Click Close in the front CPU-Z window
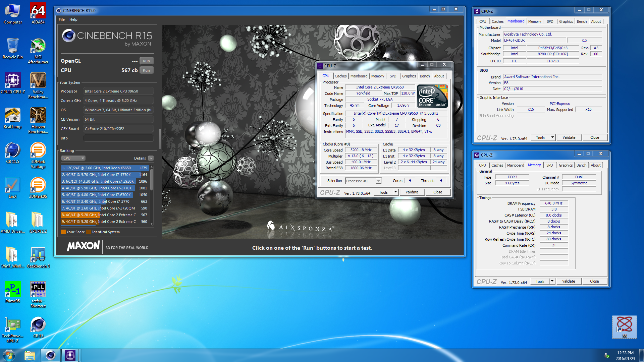The image size is (644, 362). (x=438, y=192)
